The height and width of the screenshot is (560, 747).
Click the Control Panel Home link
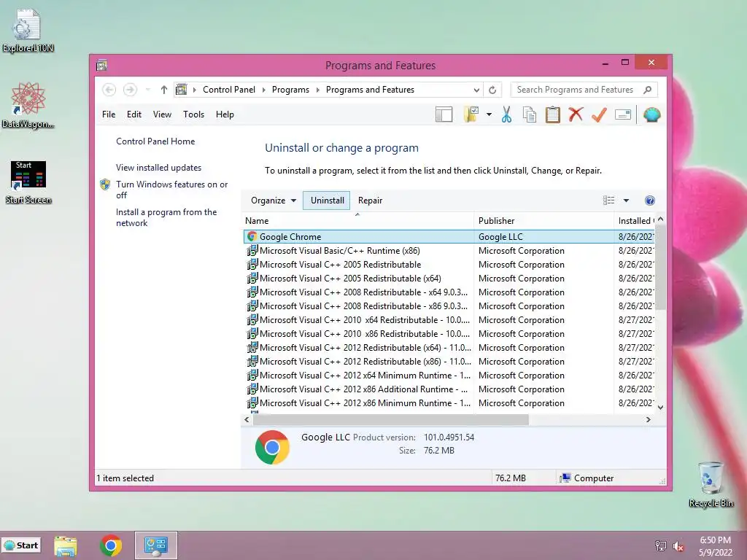click(x=155, y=141)
